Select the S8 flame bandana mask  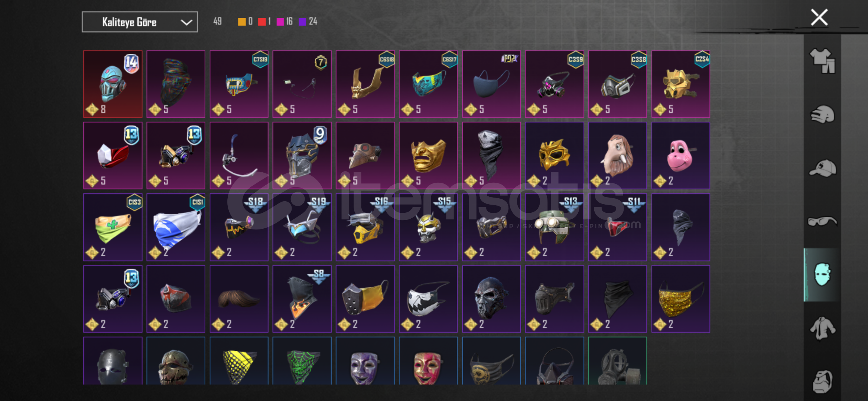pyautogui.click(x=302, y=299)
